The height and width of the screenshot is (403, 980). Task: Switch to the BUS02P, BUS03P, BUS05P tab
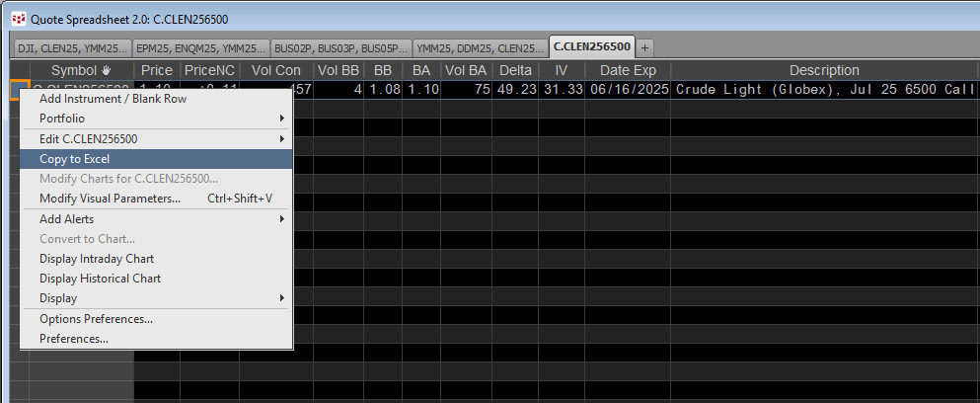340,47
